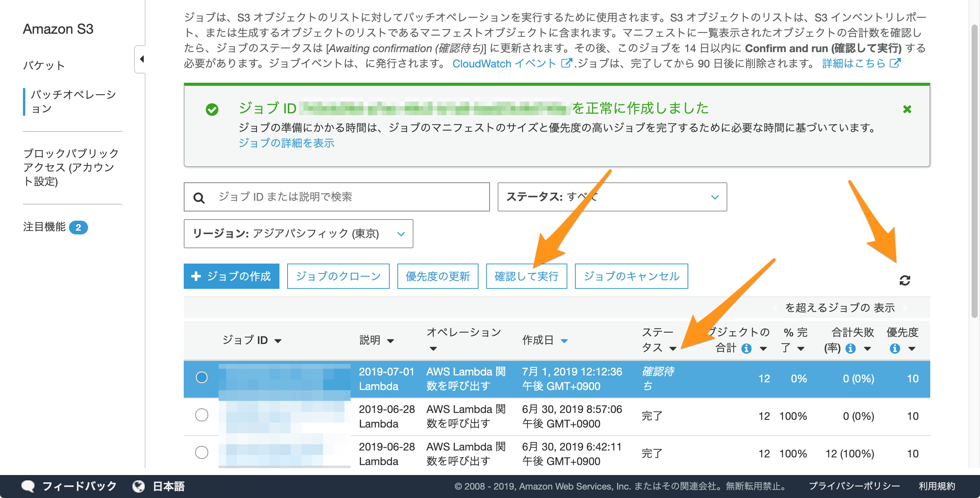The image size is (980, 498).
Task: Click the info icon beside 合計失敗(率)
Action: [850, 349]
